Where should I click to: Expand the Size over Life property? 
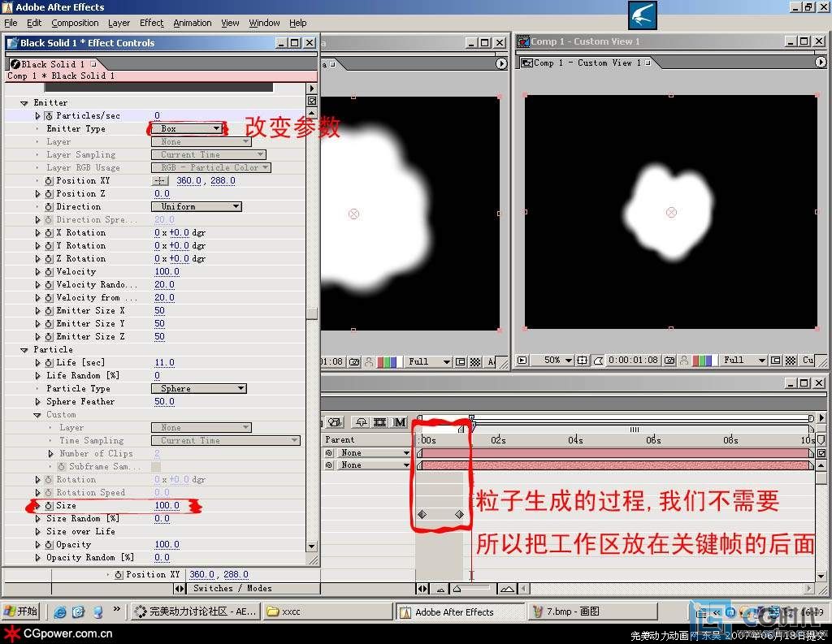pos(37,532)
